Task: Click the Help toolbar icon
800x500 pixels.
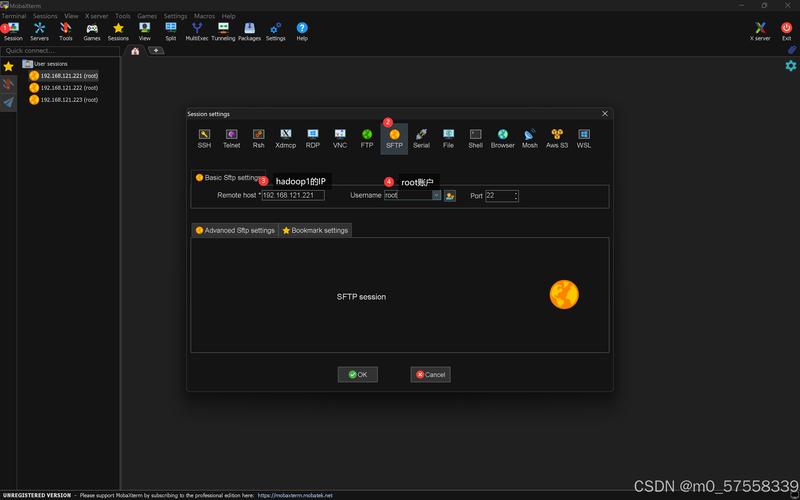Action: tap(302, 31)
